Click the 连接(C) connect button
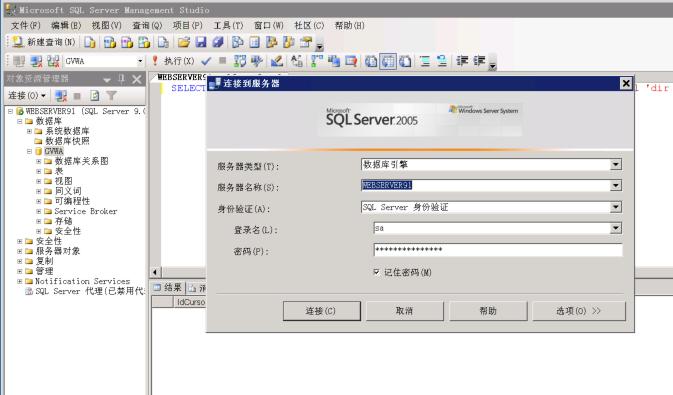673x395 pixels. point(321,311)
